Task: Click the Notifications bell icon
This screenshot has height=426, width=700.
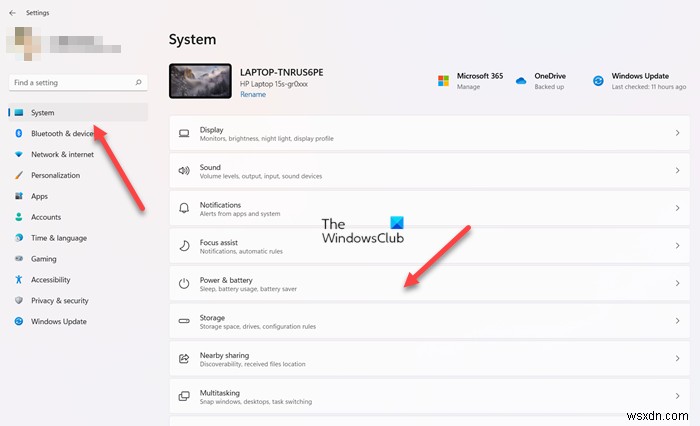Action: click(184, 208)
